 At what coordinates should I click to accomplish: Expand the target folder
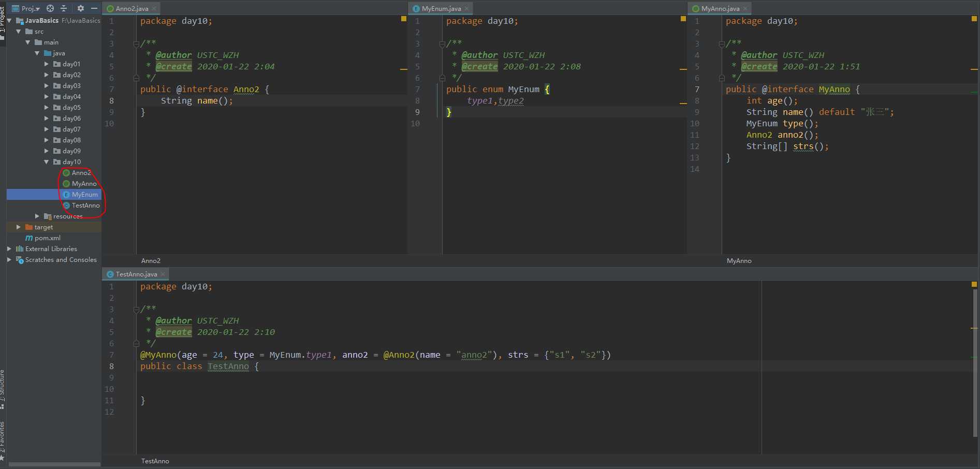point(19,227)
